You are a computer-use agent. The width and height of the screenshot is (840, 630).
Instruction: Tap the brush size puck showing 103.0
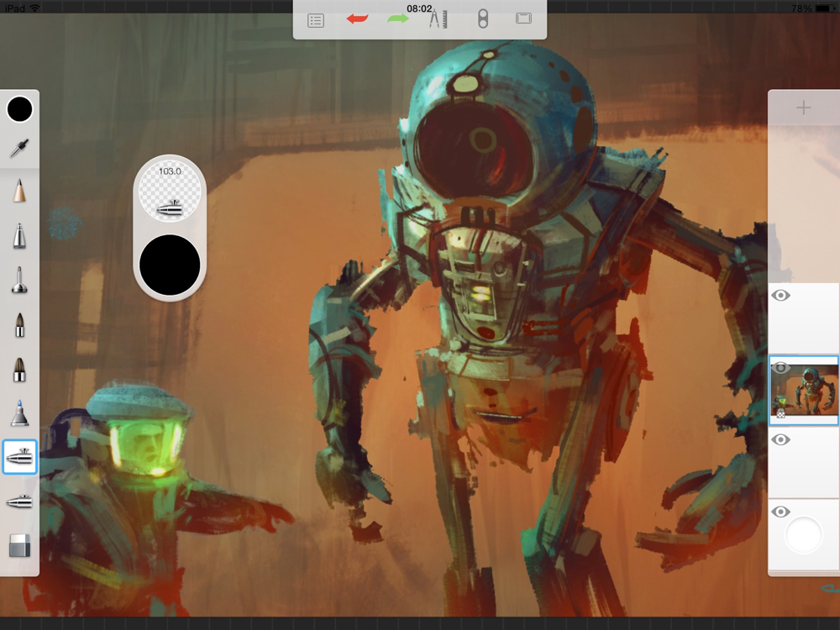point(170,192)
